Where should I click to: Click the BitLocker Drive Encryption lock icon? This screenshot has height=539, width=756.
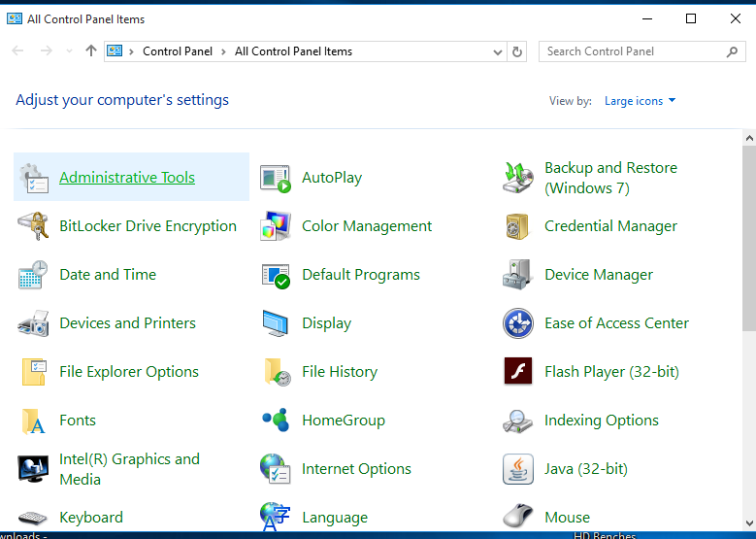pos(34,226)
